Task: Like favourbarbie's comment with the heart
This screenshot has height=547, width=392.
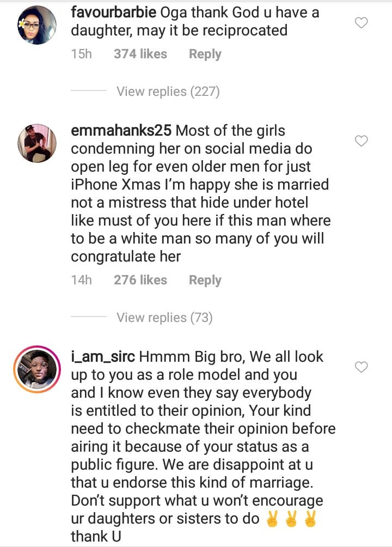Action: pyautogui.click(x=361, y=23)
